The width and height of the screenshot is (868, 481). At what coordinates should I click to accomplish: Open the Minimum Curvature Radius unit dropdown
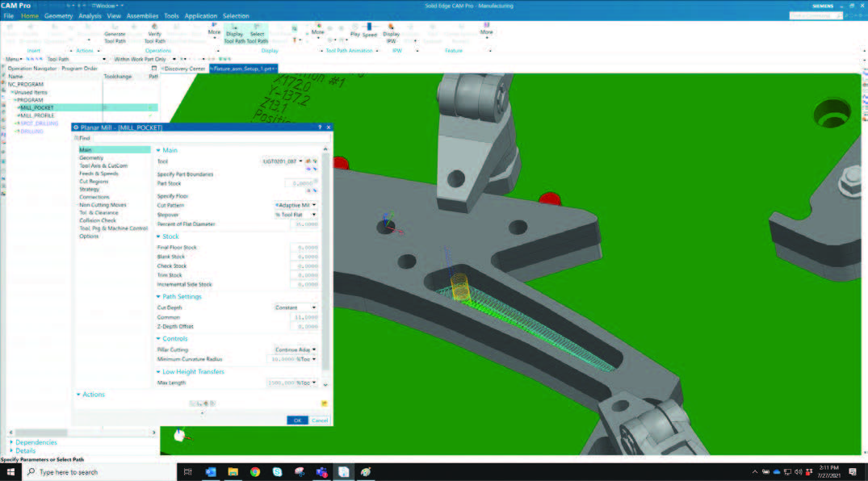click(314, 358)
